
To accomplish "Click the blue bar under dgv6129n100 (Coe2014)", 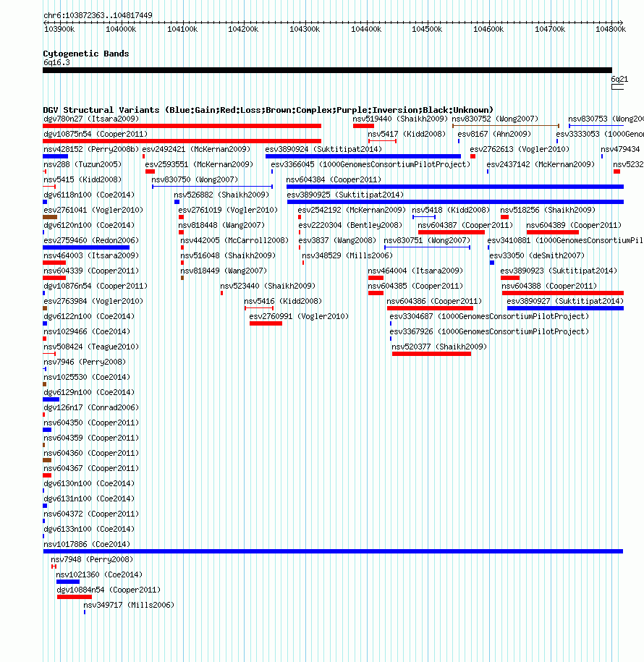I will coord(51,399).
